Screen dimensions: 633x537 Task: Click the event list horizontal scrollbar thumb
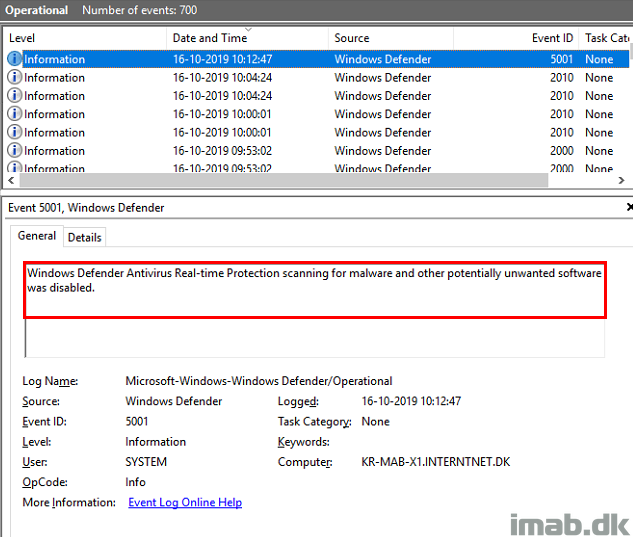[x=283, y=180]
